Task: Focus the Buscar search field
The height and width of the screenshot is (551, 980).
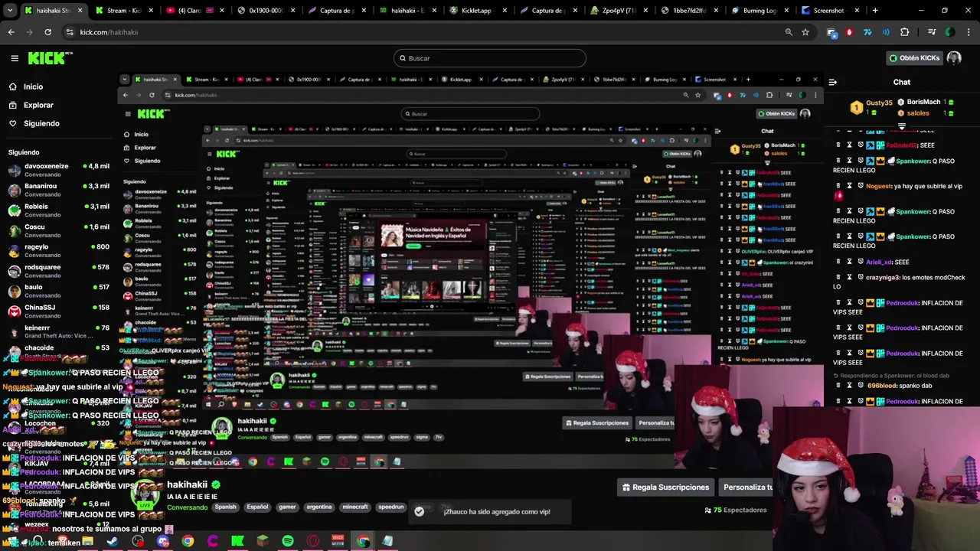Action: (490, 58)
